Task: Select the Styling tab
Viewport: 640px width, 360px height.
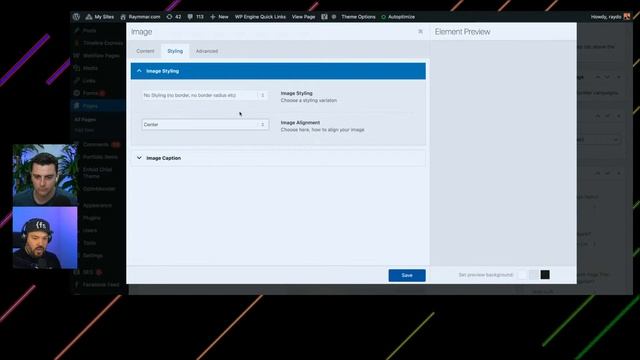Action: coord(175,51)
